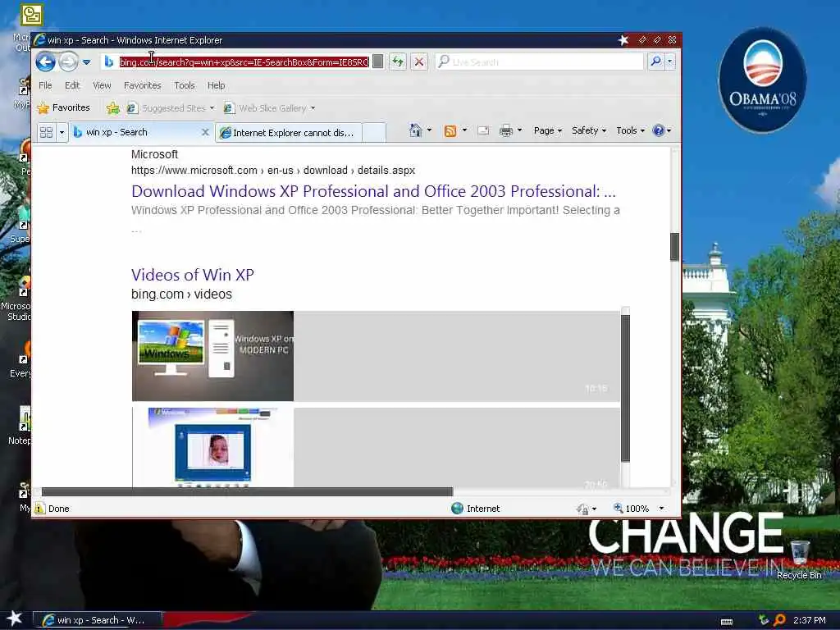Open the Tools menu in menu bar
Screen dimensions: 840x630
185,85
